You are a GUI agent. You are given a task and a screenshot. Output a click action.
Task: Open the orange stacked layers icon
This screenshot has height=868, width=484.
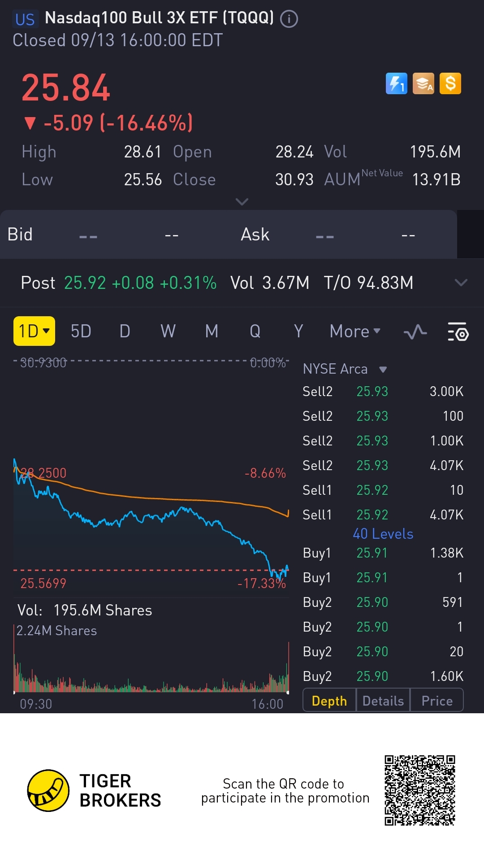(x=423, y=83)
